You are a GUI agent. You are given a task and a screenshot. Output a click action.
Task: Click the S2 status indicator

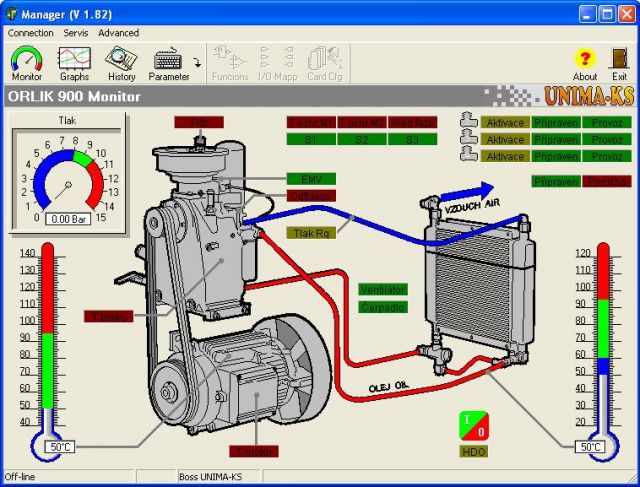pos(362,140)
